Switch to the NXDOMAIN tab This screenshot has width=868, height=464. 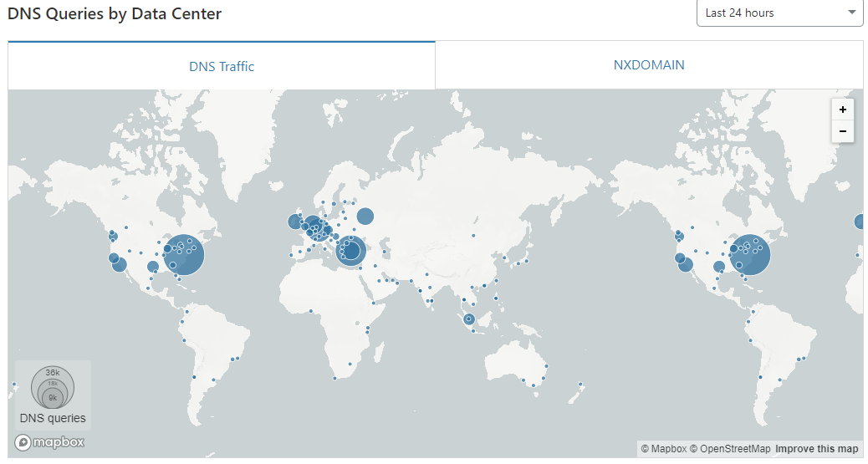coord(649,64)
